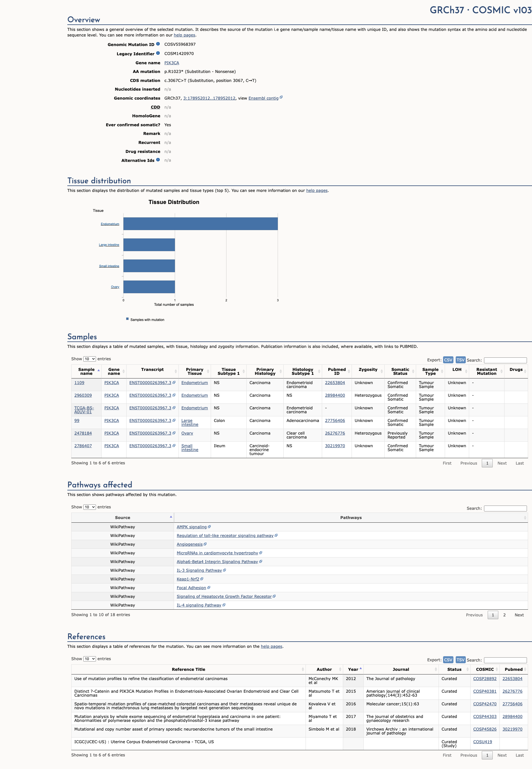Click Endometrium label in tissue chart
The width and height of the screenshot is (532, 769).
(110, 224)
